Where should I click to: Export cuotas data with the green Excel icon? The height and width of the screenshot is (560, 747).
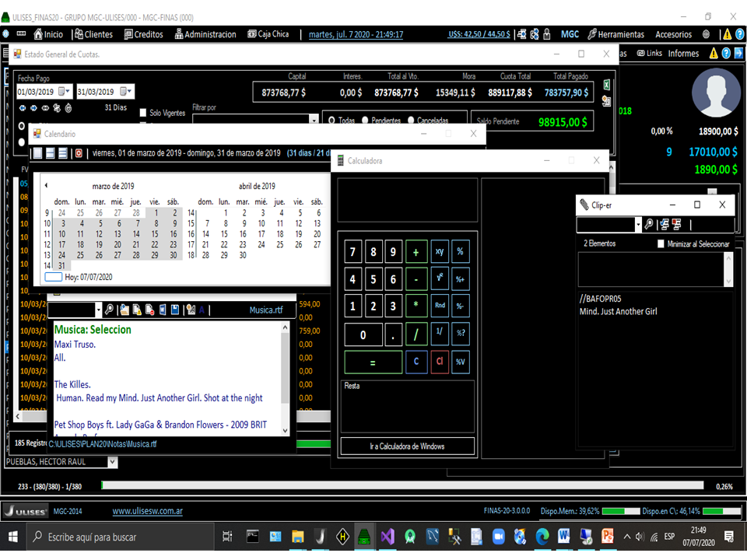point(606,85)
